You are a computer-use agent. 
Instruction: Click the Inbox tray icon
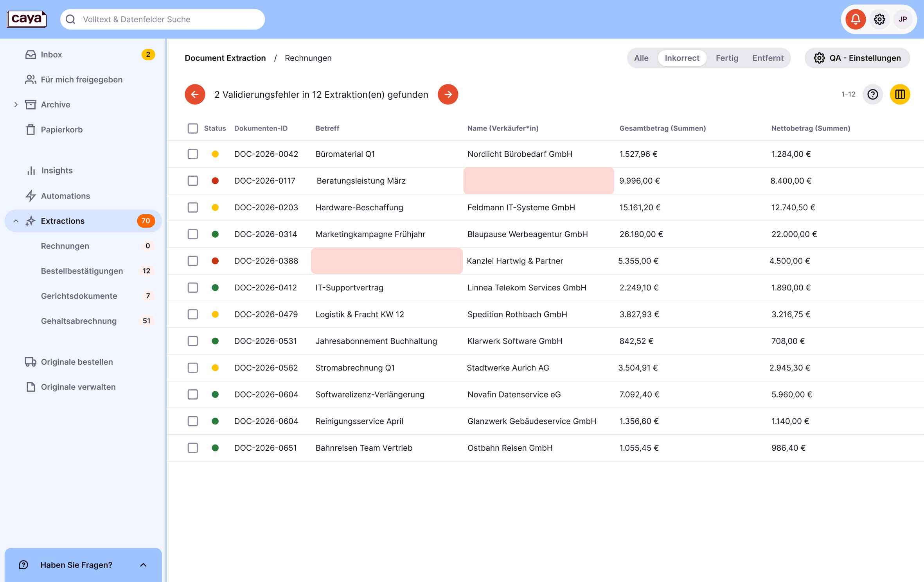(31, 54)
